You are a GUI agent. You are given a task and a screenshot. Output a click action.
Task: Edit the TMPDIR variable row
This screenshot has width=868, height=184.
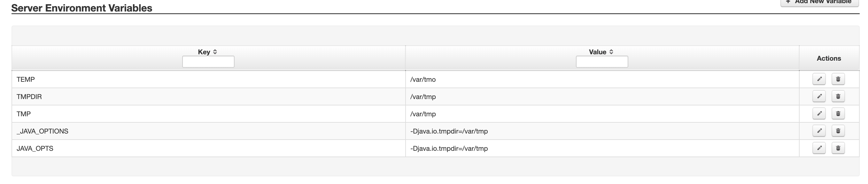coord(819,96)
